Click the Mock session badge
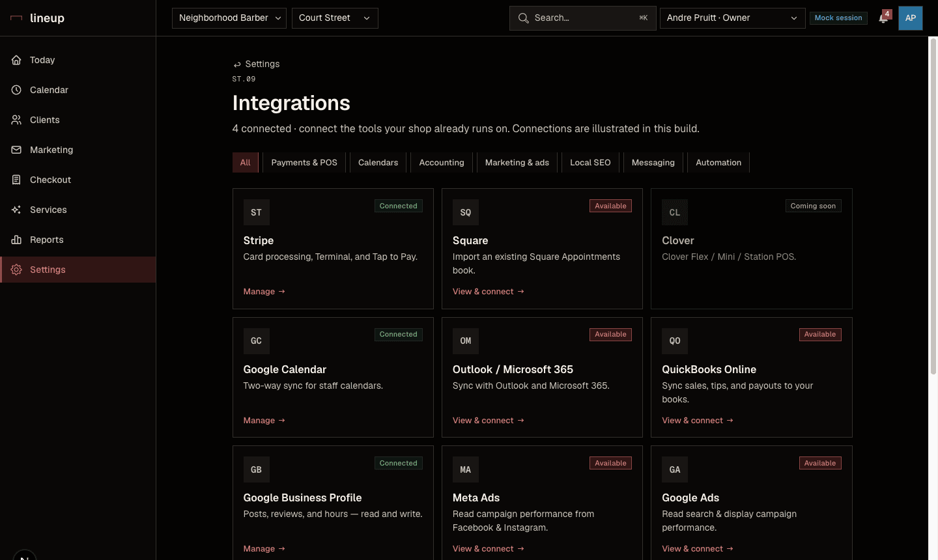938x560 pixels. pos(838,18)
